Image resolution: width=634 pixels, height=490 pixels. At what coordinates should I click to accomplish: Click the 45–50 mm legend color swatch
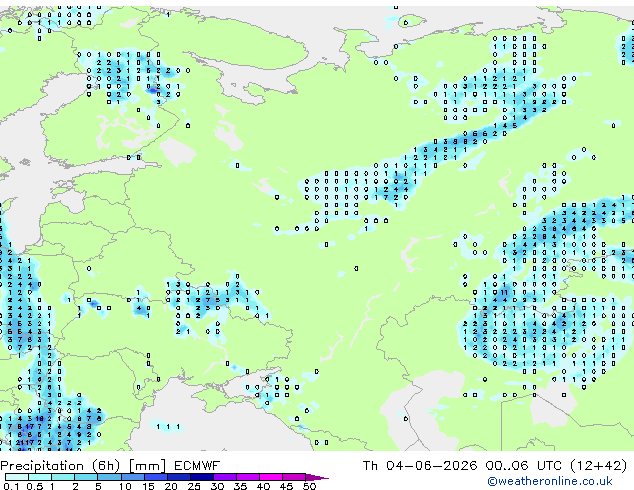[x=294, y=477]
